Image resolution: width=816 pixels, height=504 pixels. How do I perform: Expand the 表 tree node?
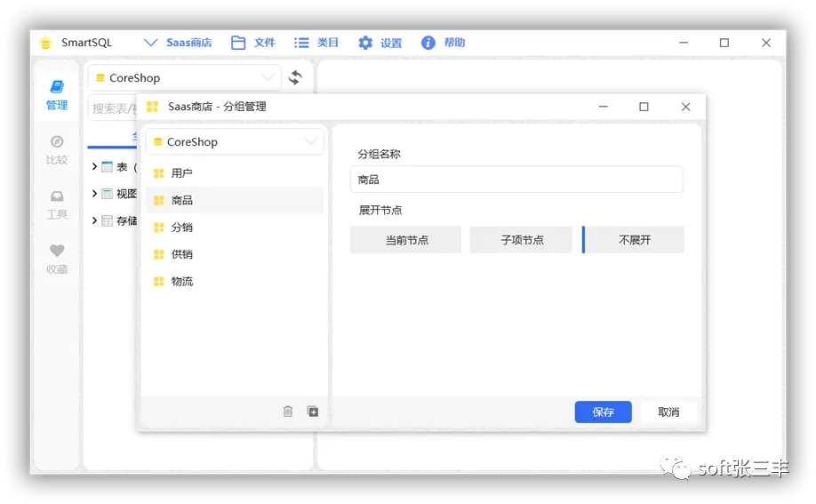click(x=94, y=166)
